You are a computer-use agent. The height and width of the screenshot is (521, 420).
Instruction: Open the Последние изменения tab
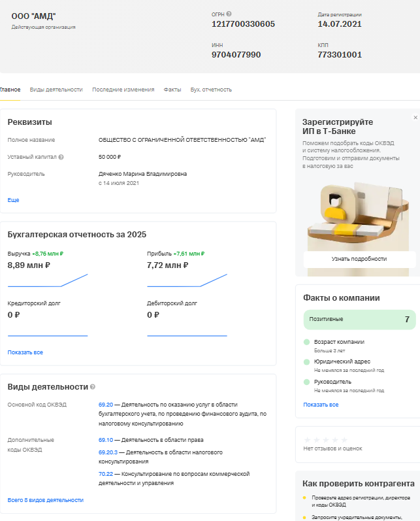tap(123, 90)
